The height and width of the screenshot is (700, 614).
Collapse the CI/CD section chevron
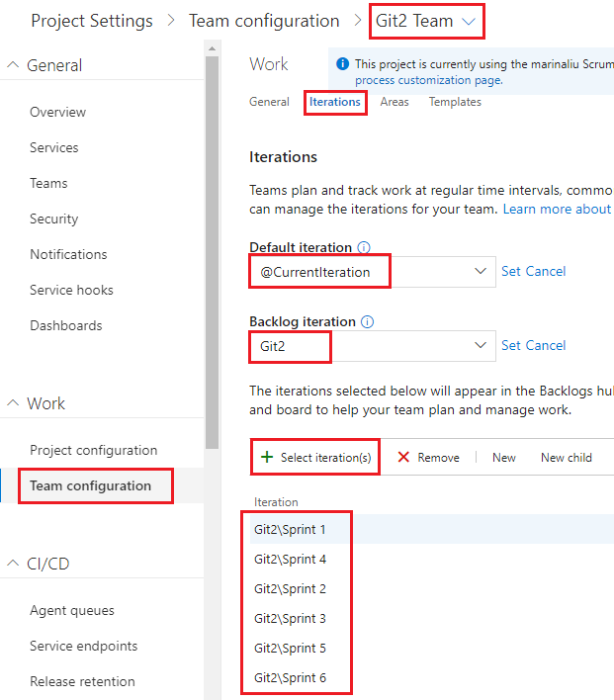pos(13,564)
